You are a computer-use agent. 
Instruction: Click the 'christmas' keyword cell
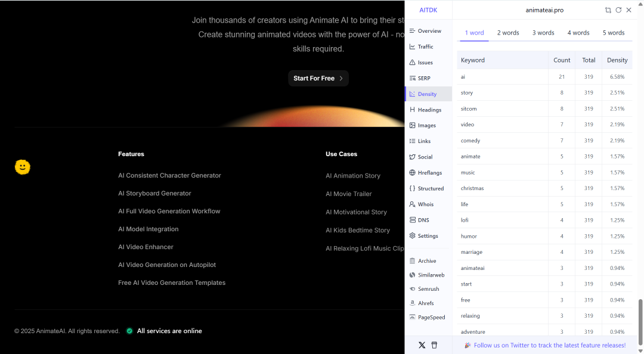click(502, 188)
